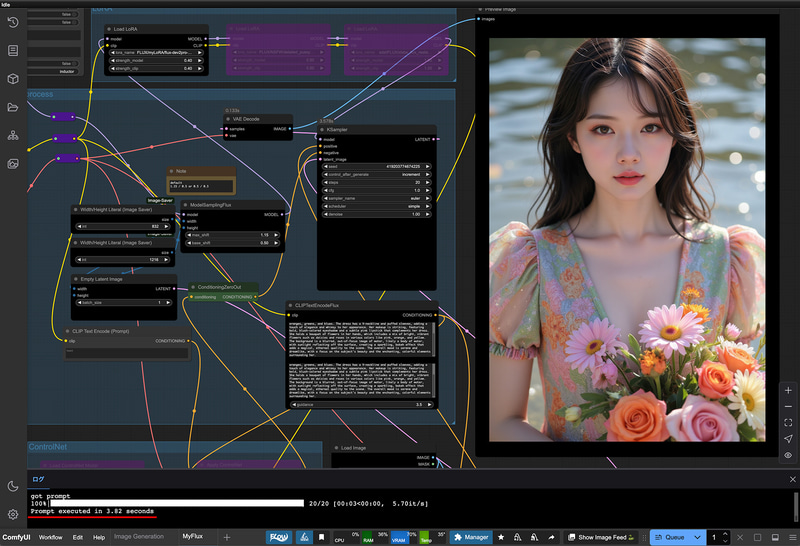Switch to the MyFlux workflow tab
Viewport: 800px width, 546px height.
193,537
